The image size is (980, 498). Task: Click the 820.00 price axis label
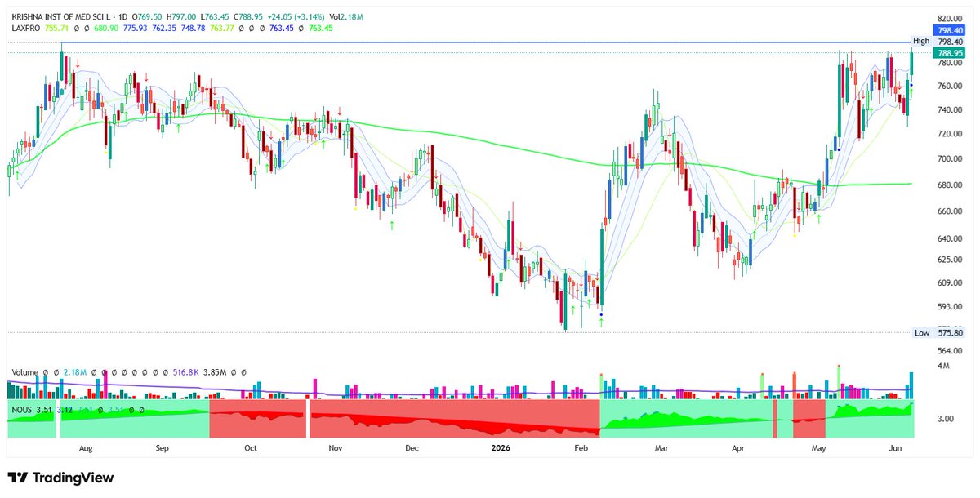(951, 18)
